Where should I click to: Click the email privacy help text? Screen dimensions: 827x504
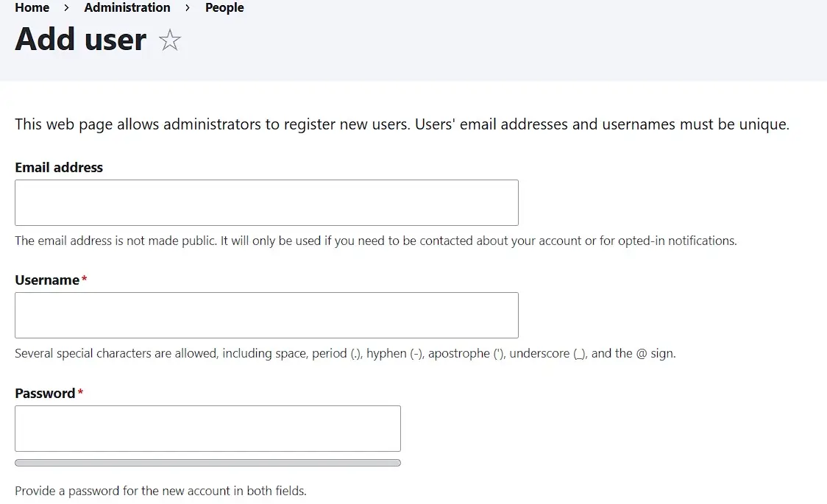point(375,240)
